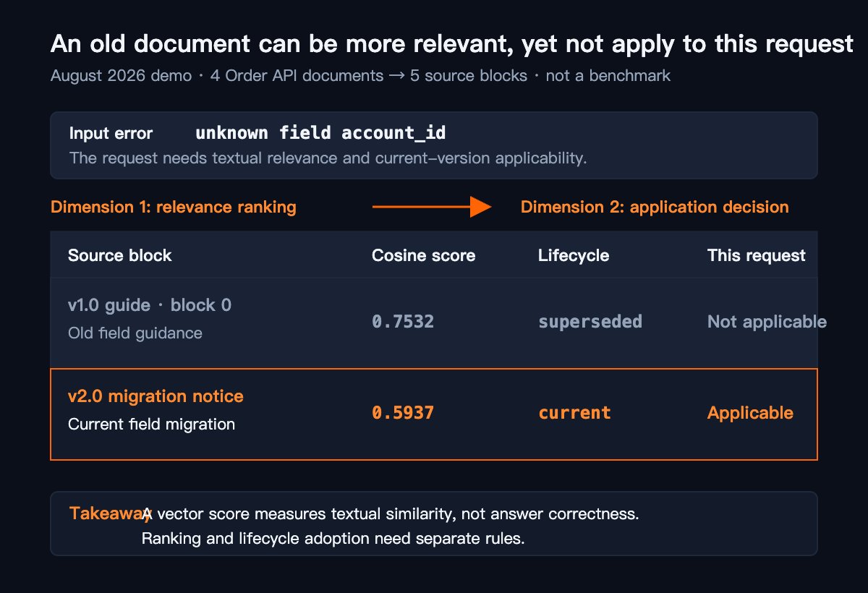Click the cosine score 0.7532

coord(403,322)
